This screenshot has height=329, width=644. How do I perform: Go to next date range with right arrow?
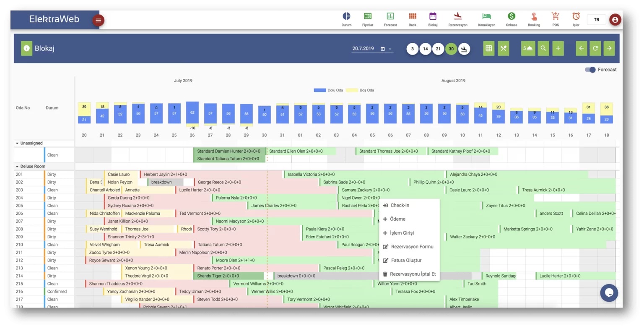click(x=609, y=49)
